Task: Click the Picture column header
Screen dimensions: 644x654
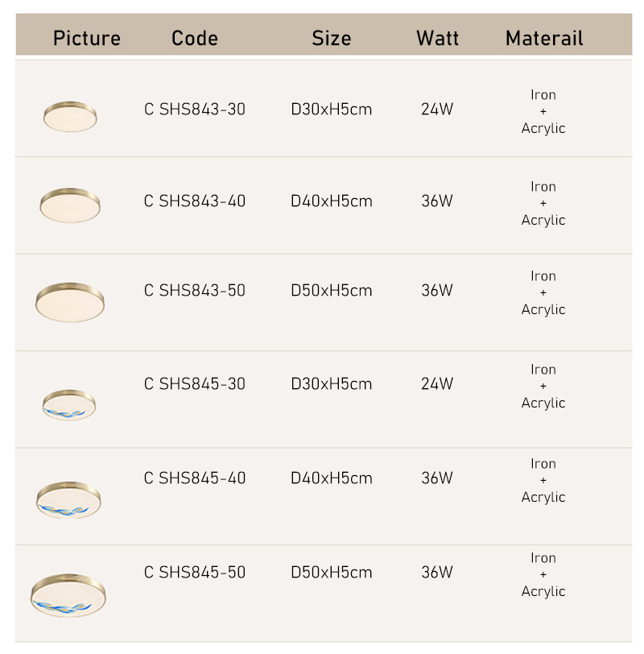Action: [87, 38]
